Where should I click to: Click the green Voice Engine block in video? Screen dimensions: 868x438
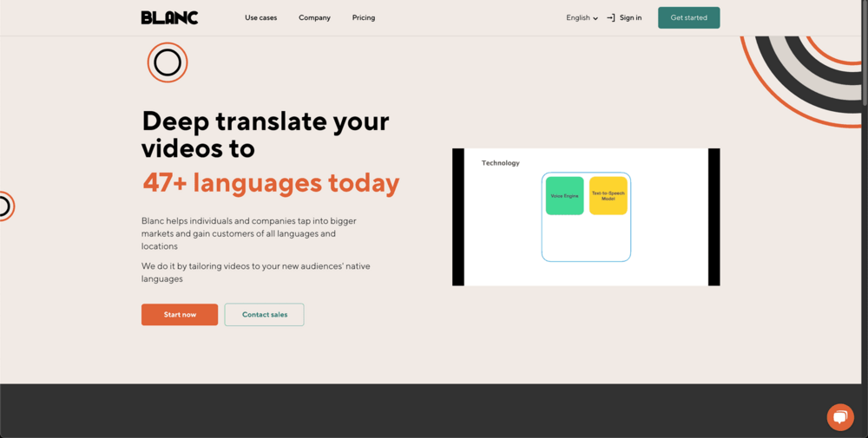click(565, 196)
